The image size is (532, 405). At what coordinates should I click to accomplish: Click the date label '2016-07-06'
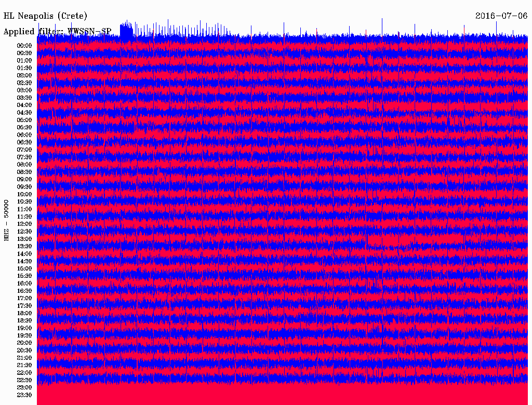point(501,16)
